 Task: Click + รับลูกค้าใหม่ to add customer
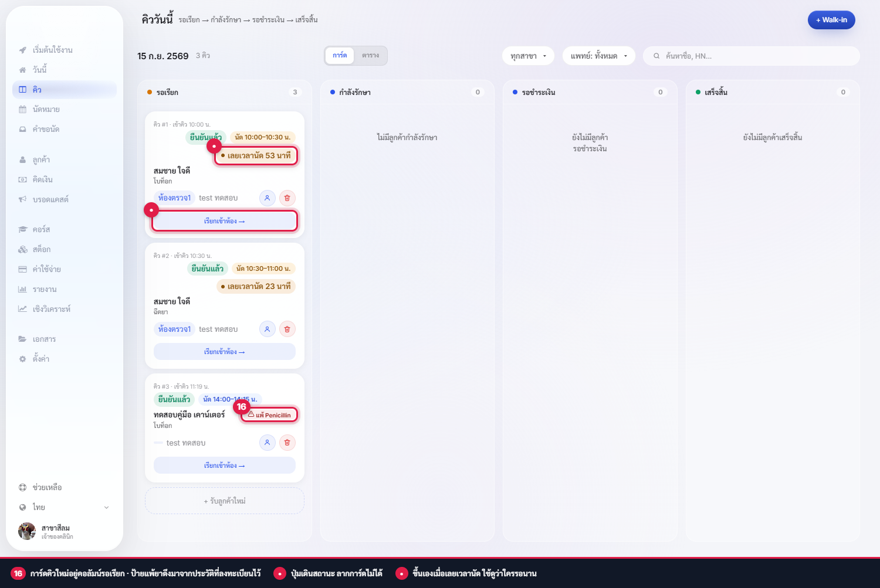pyautogui.click(x=225, y=501)
